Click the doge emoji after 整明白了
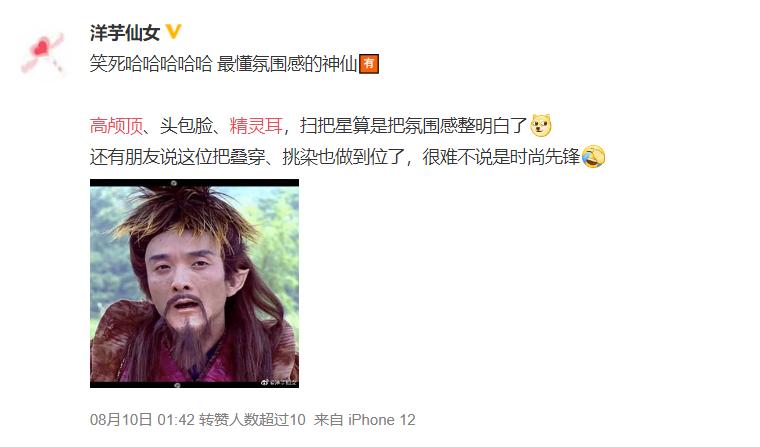This screenshot has width=760, height=447. pyautogui.click(x=541, y=126)
